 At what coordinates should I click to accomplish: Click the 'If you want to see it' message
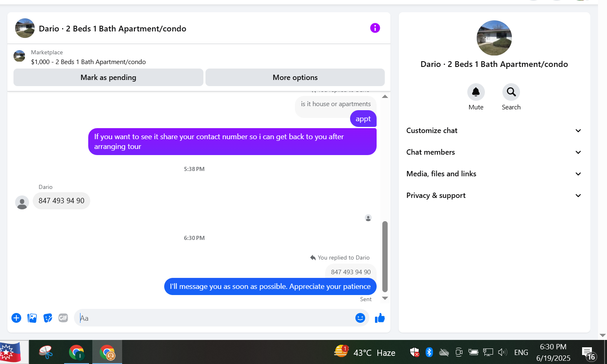click(x=232, y=142)
